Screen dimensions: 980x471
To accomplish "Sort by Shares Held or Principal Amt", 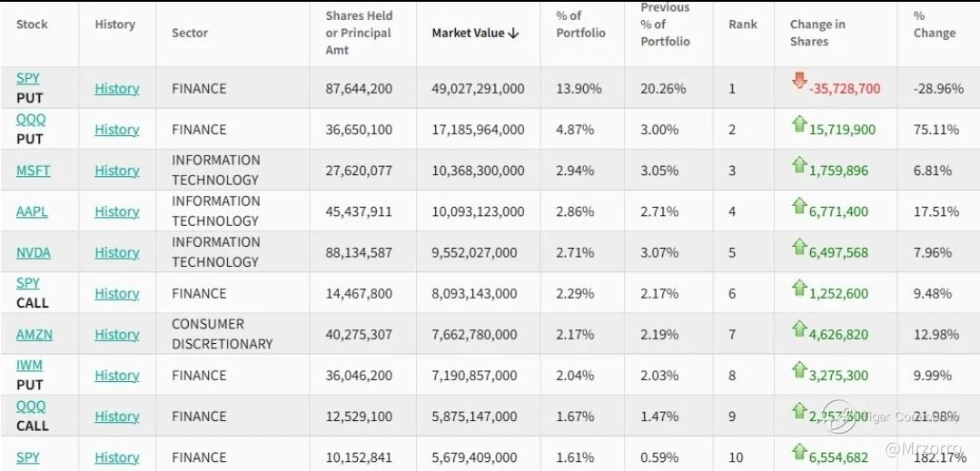I will pos(358,33).
